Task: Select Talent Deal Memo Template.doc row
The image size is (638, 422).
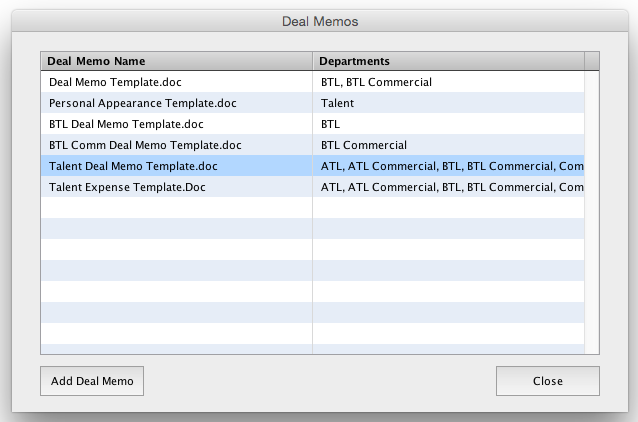Action: (312, 166)
